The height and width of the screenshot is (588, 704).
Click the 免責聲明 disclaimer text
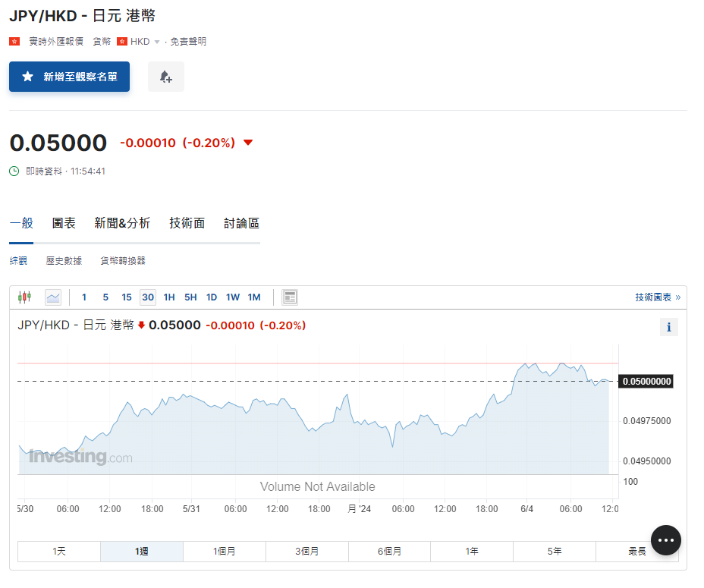[x=187, y=42]
